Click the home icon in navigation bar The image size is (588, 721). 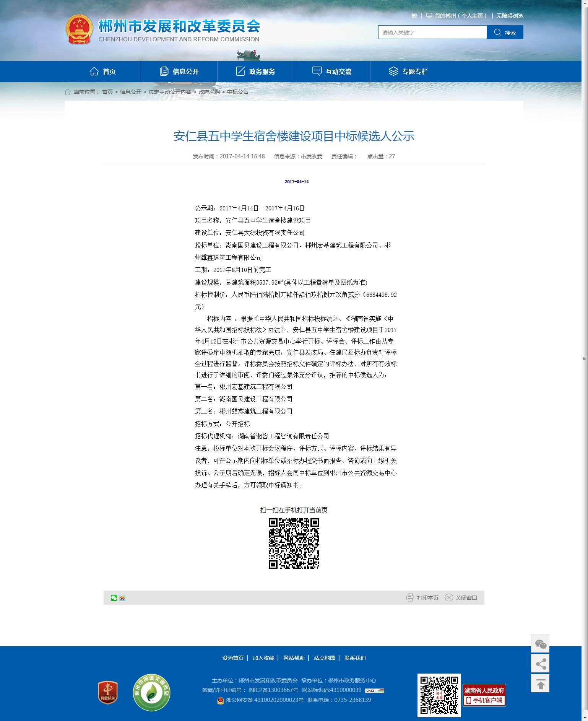(x=94, y=71)
